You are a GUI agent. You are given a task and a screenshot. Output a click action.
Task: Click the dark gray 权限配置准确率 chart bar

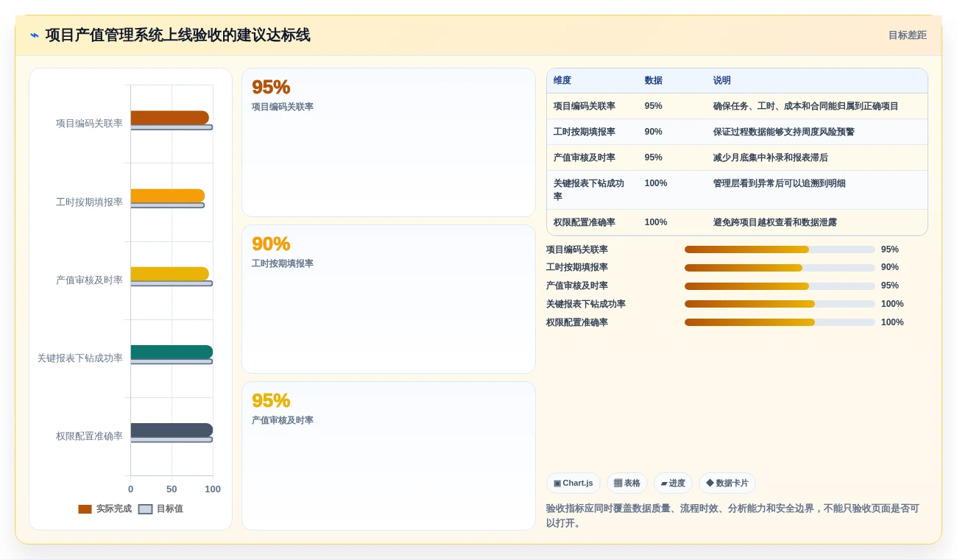(x=172, y=430)
